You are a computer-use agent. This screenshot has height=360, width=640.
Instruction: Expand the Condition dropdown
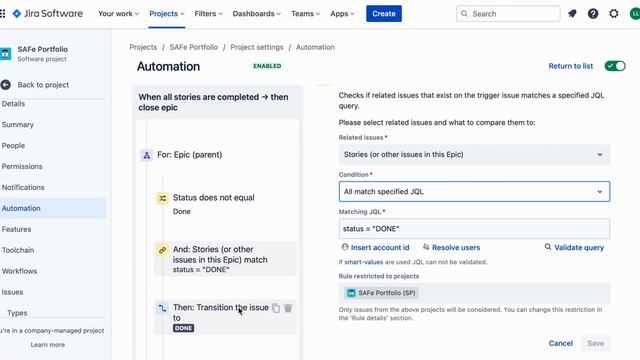[x=474, y=191]
